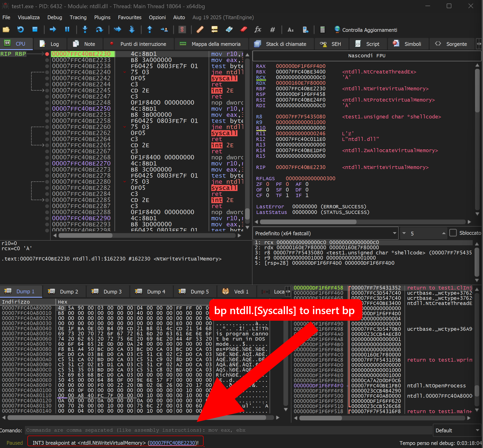The width and height of the screenshot is (483, 448).
Task: Click the Set Comment toolbar icon
Action: (214, 29)
